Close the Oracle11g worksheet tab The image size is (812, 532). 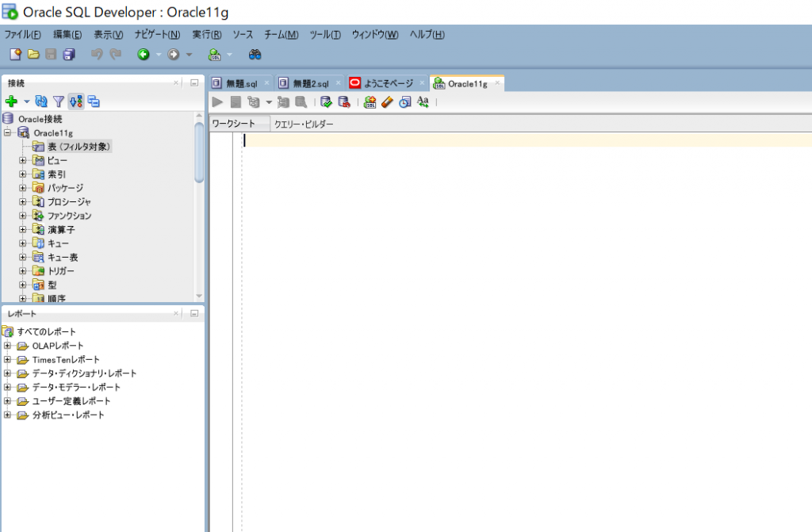[497, 83]
